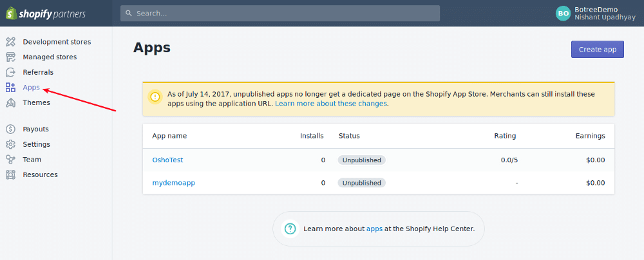The image size is (644, 260).
Task: Open the Themes section
Action: click(37, 103)
